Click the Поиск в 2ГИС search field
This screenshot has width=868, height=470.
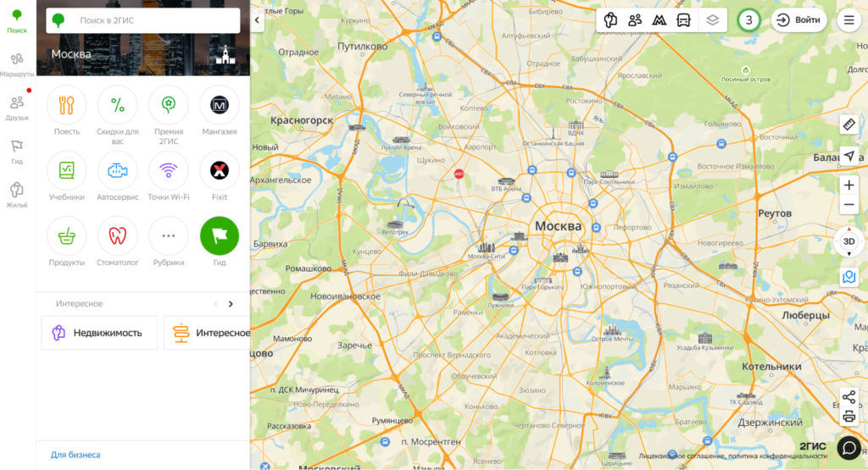[x=144, y=21]
